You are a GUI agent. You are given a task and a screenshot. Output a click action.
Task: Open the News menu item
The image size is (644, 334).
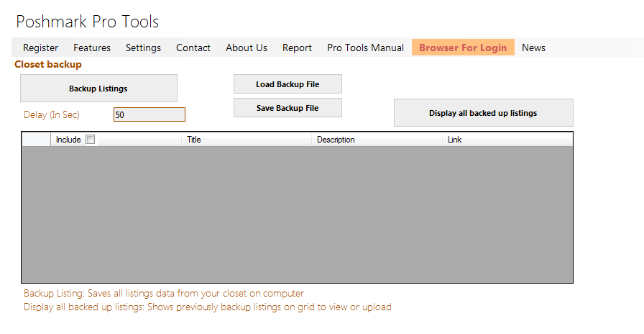click(533, 48)
